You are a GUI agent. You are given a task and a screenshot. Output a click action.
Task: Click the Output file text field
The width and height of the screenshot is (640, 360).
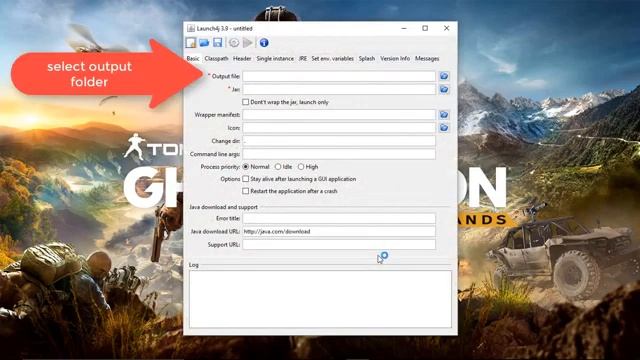pyautogui.click(x=339, y=76)
